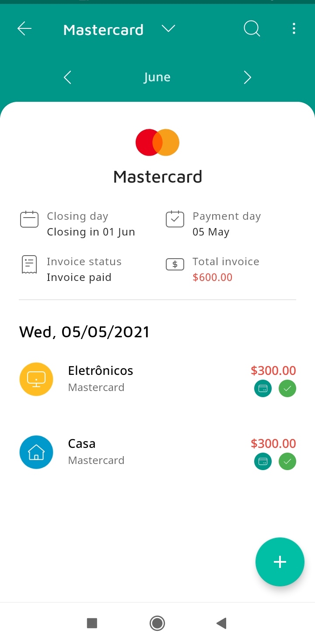Expand the Mastercard account dropdown chevron

coord(168,29)
